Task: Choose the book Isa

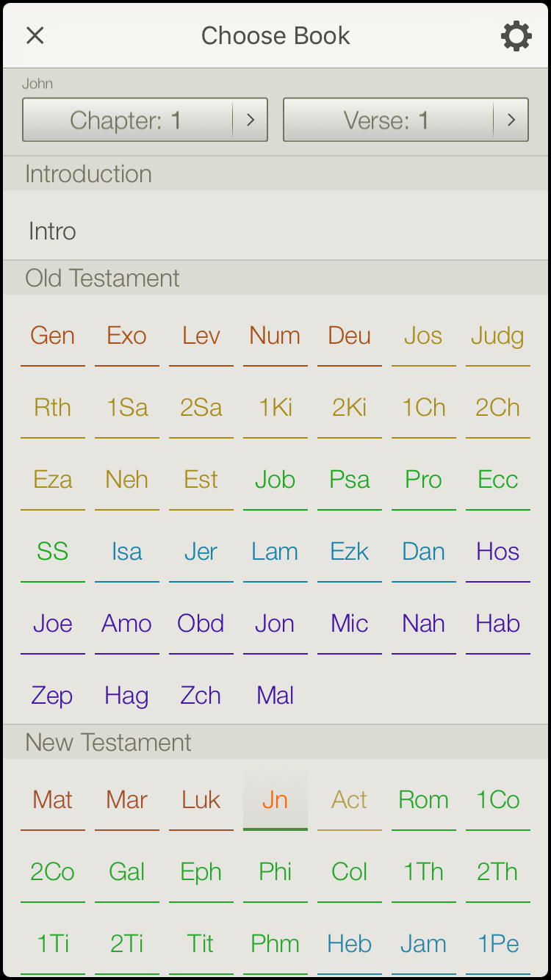Action: (x=127, y=552)
